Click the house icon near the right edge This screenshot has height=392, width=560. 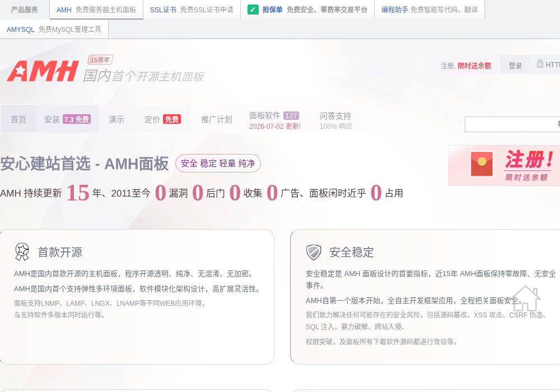click(x=526, y=298)
